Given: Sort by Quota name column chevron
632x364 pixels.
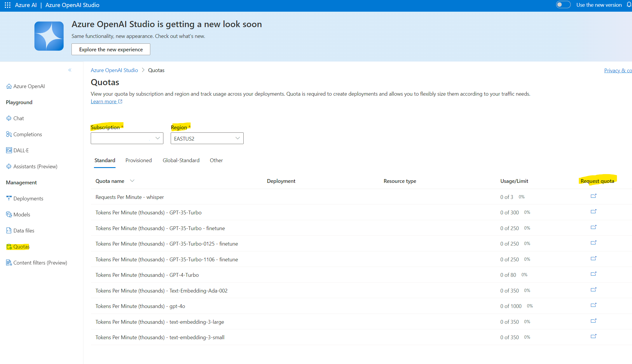Looking at the screenshot, I should pos(132,181).
